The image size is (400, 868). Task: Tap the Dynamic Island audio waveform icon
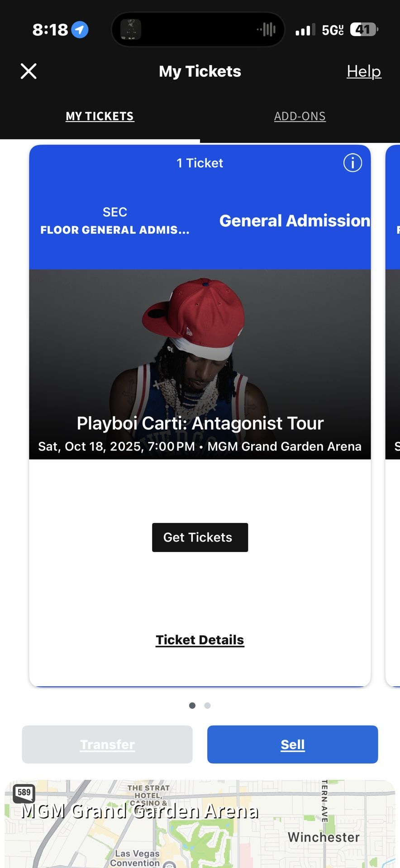pyautogui.click(x=267, y=30)
